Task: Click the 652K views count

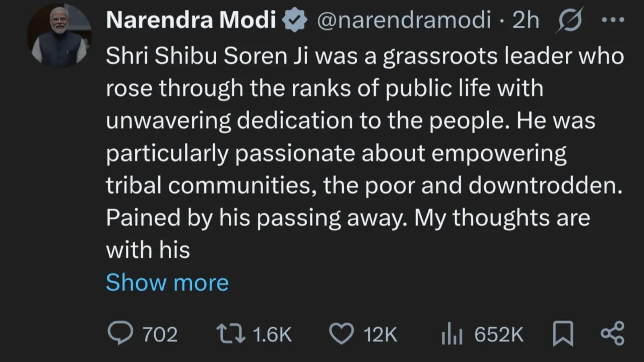Action: [499, 335]
